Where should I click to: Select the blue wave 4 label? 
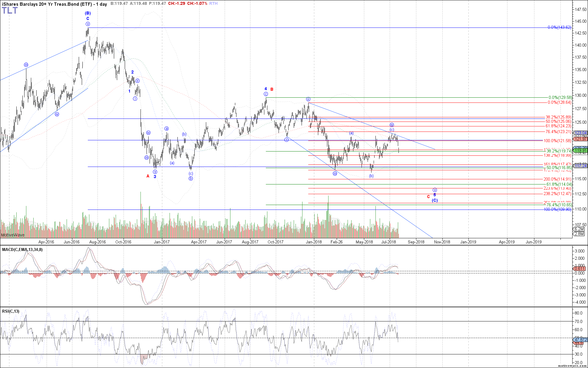266,89
